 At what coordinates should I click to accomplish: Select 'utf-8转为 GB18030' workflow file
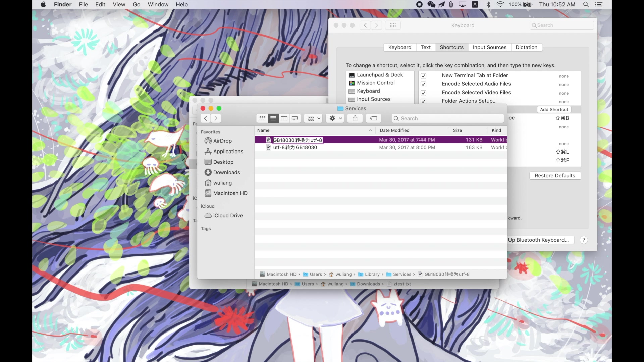[295, 147]
